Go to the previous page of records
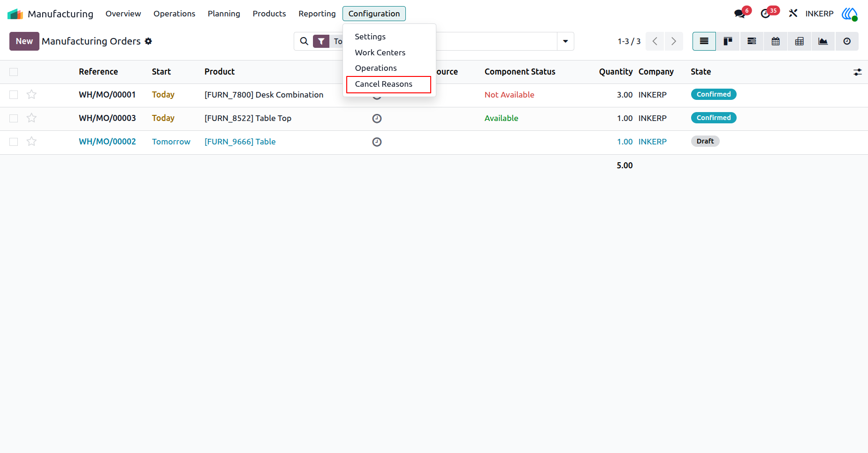 tap(655, 41)
